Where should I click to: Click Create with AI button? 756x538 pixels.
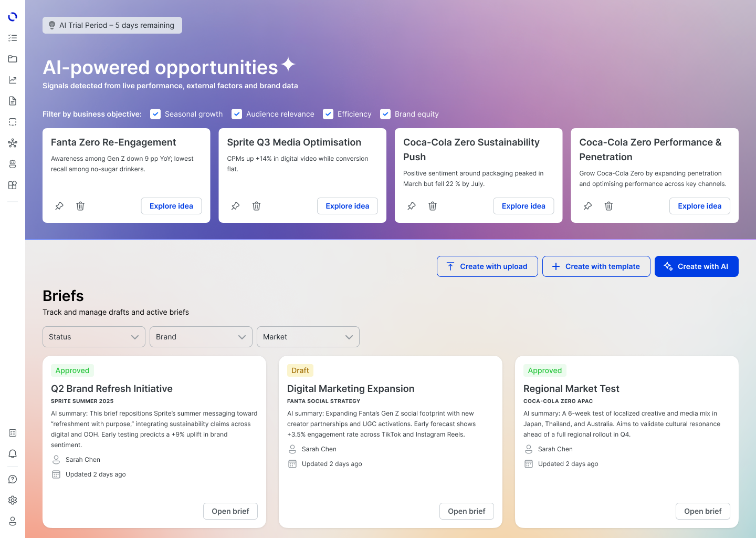click(x=697, y=266)
